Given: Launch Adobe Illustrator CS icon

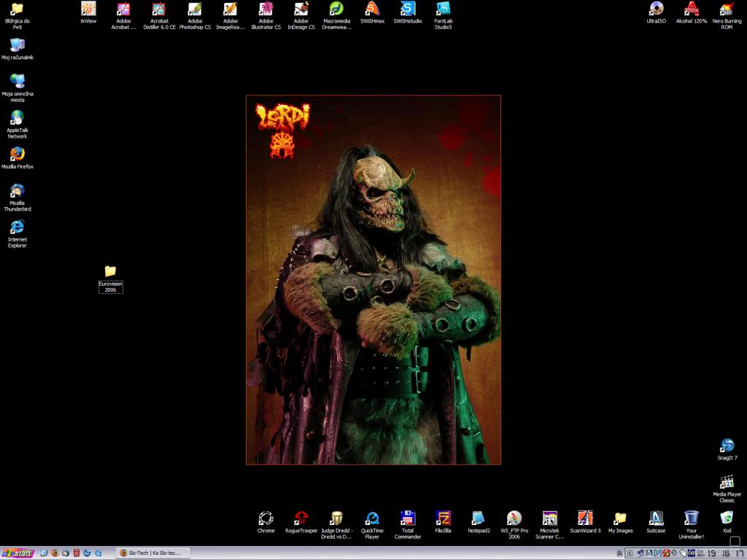Looking at the screenshot, I should point(266,16).
